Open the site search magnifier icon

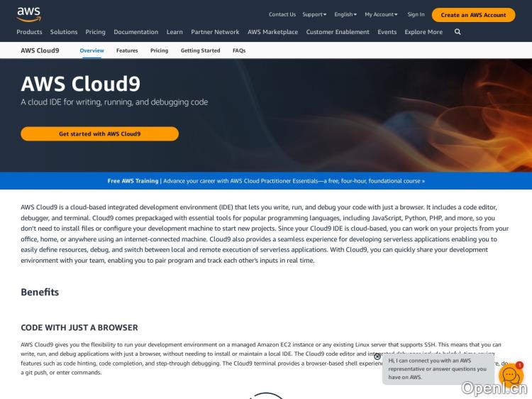pyautogui.click(x=458, y=32)
